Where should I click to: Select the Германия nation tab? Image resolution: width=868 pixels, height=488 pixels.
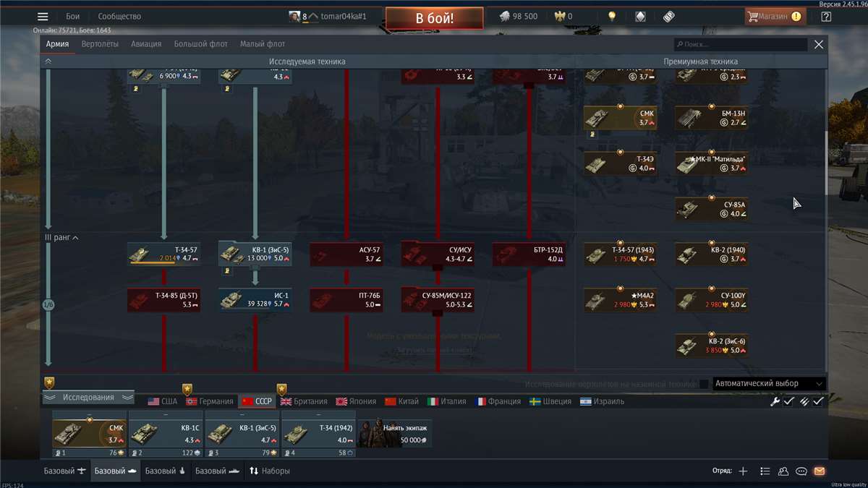pyautogui.click(x=210, y=401)
